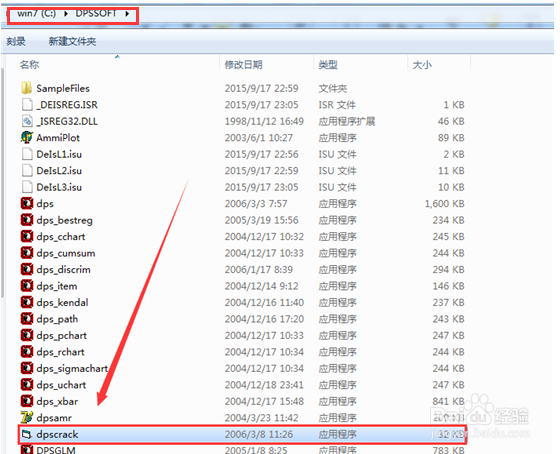Click the date 2004/12/18 23:41

click(x=264, y=385)
